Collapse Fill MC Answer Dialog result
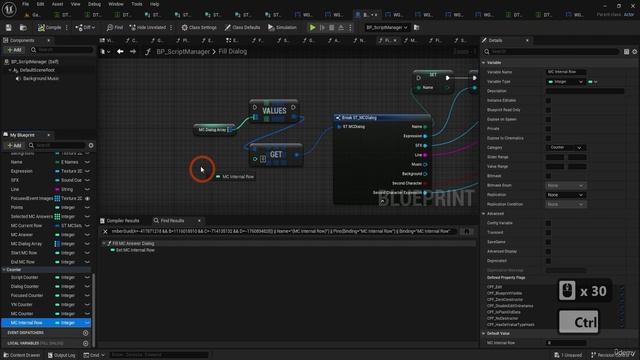This screenshot has height=360, width=640. click(104, 243)
